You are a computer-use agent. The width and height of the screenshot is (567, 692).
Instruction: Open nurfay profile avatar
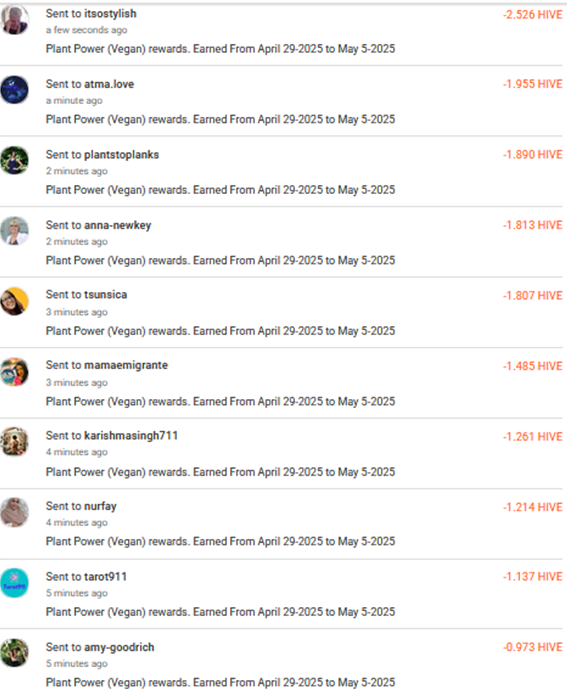(x=15, y=512)
